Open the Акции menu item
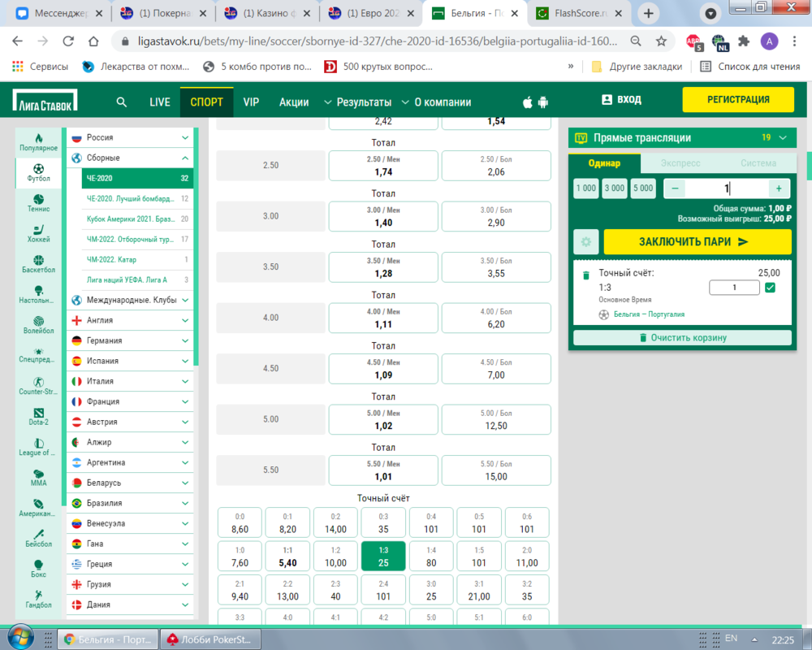Image resolution: width=812 pixels, height=650 pixels. click(x=294, y=102)
